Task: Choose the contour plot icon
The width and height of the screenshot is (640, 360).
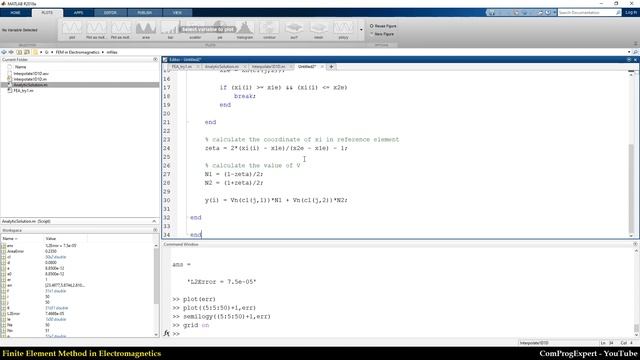Action: pos(269,30)
